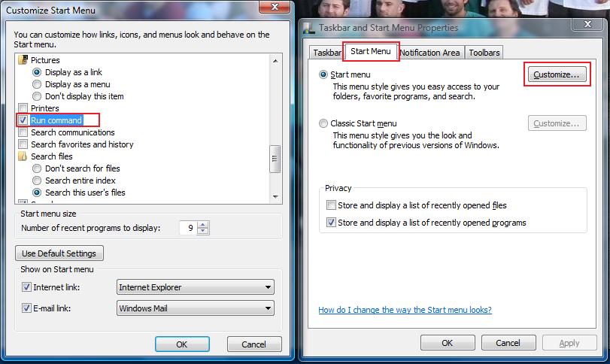The width and height of the screenshot is (610, 364).
Task: Switch to the Taskbar tab
Action: pos(326,53)
